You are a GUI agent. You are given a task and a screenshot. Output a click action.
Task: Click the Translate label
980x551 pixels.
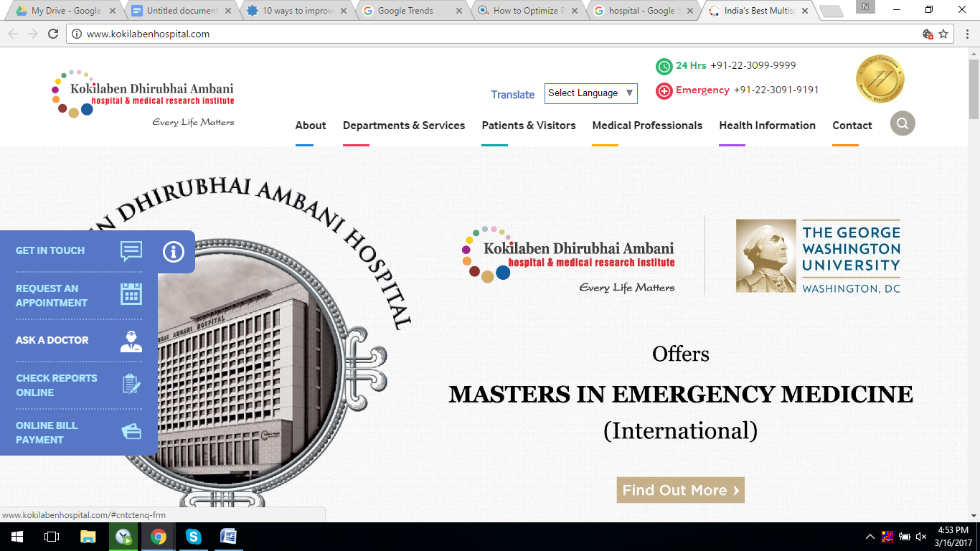click(513, 95)
